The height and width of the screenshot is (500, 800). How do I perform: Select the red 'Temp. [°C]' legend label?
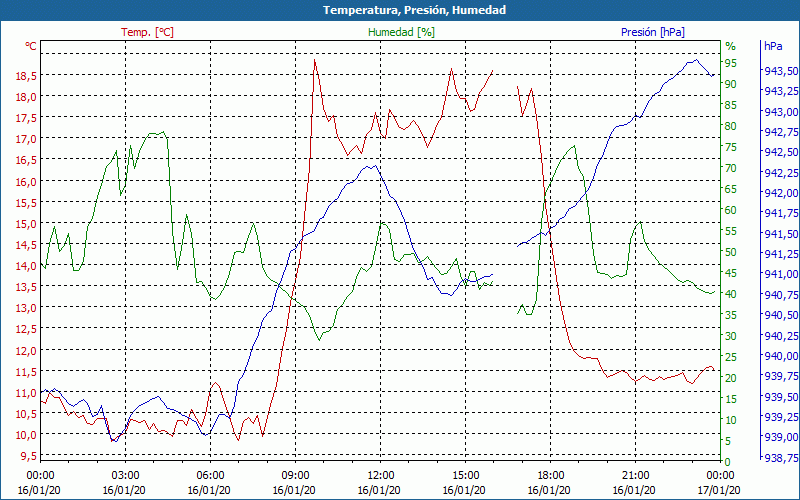point(147,32)
